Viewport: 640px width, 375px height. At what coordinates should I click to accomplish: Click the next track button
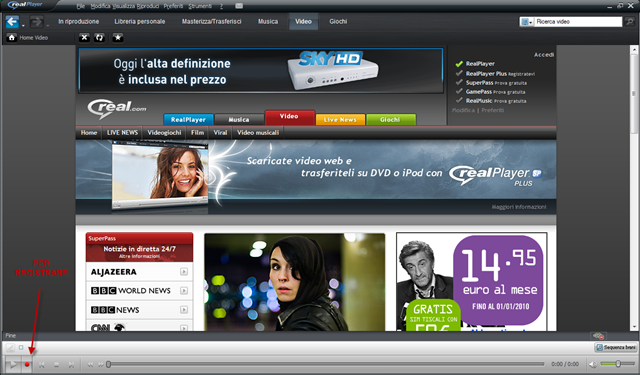coord(71,364)
